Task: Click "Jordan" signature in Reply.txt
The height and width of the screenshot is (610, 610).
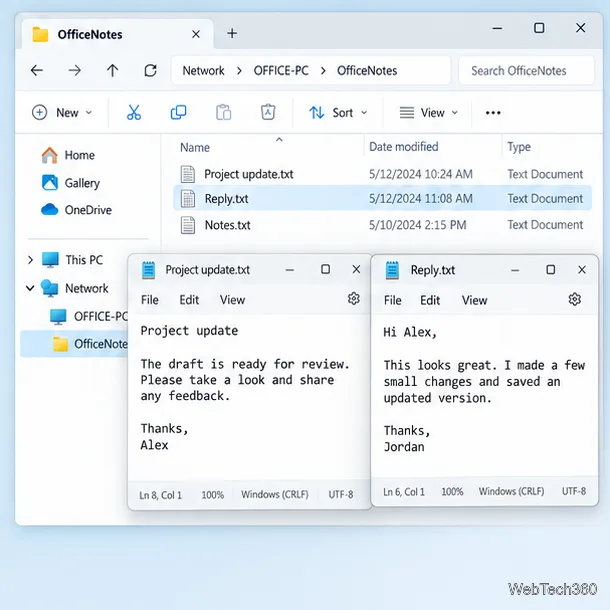Action: point(404,447)
